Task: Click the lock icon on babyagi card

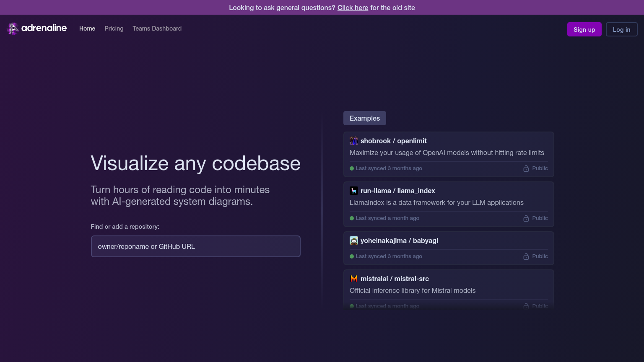Action: [x=526, y=256]
